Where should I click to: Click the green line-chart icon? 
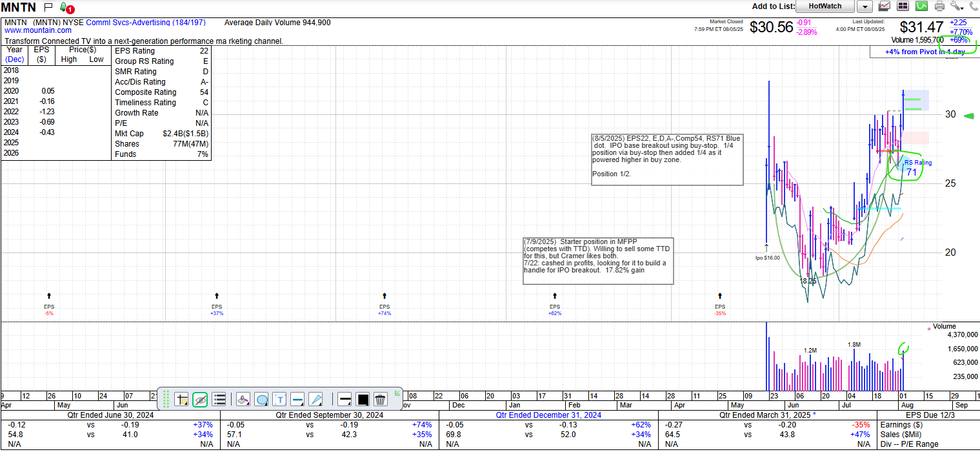click(922, 6)
